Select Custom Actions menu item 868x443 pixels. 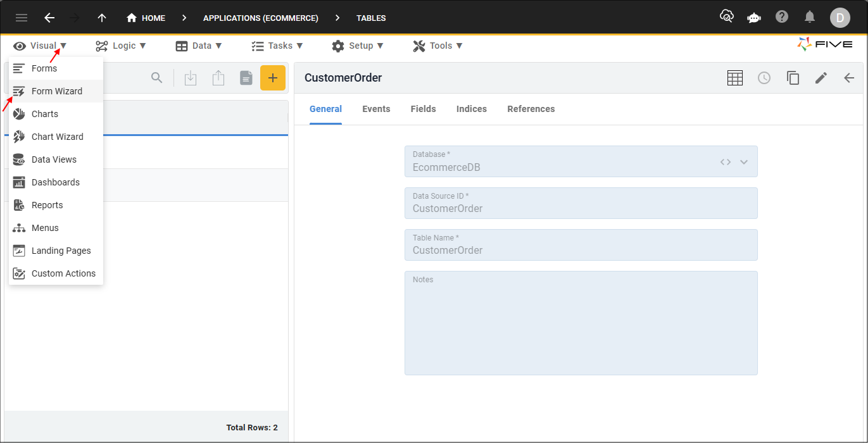tap(56, 273)
